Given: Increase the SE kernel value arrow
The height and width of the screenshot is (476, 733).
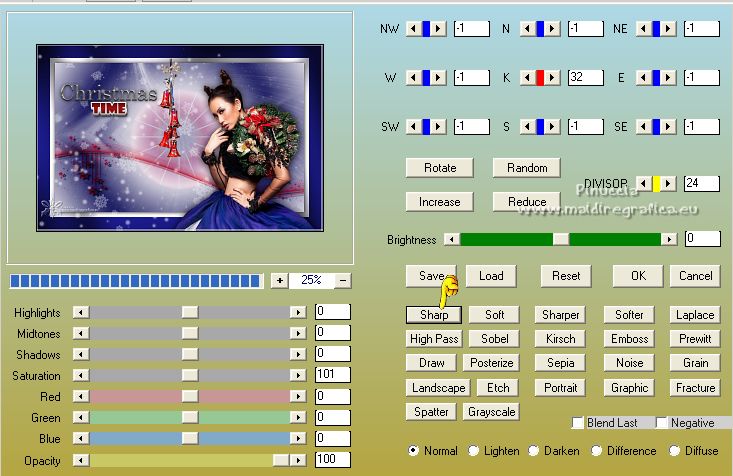Looking at the screenshot, I should coord(668,127).
